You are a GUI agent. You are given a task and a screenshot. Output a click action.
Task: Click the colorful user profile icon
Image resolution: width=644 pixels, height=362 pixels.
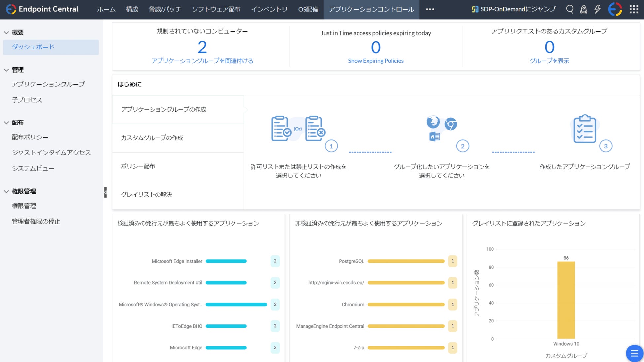(615, 9)
